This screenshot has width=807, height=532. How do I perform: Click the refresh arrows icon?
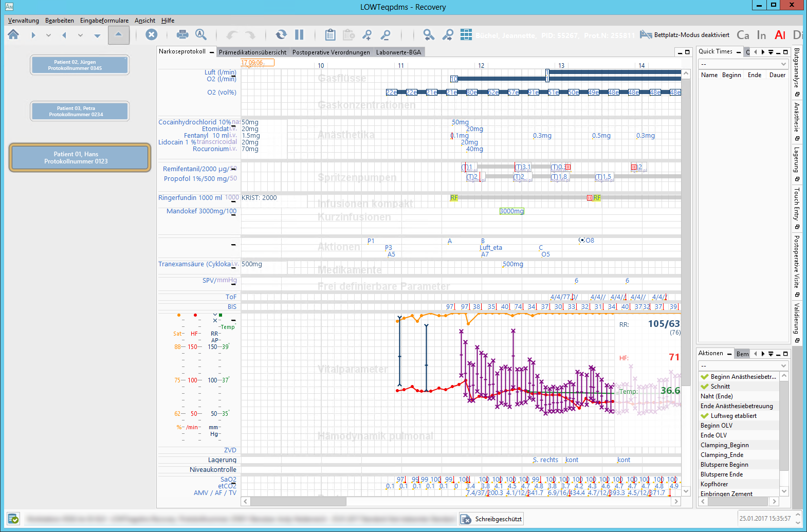click(x=281, y=34)
